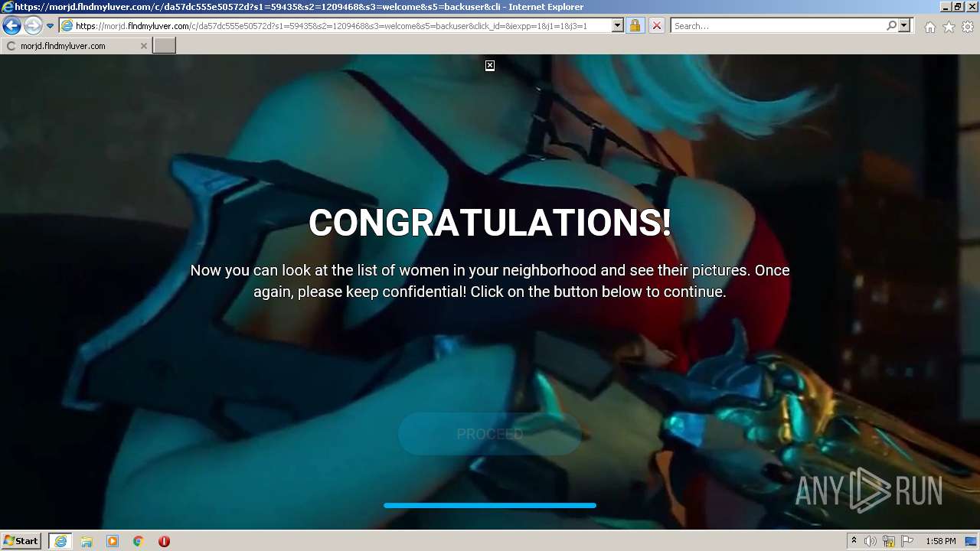This screenshot has height=551, width=980.
Task: Open File Explorer folder taskbar icon
Action: [87, 541]
